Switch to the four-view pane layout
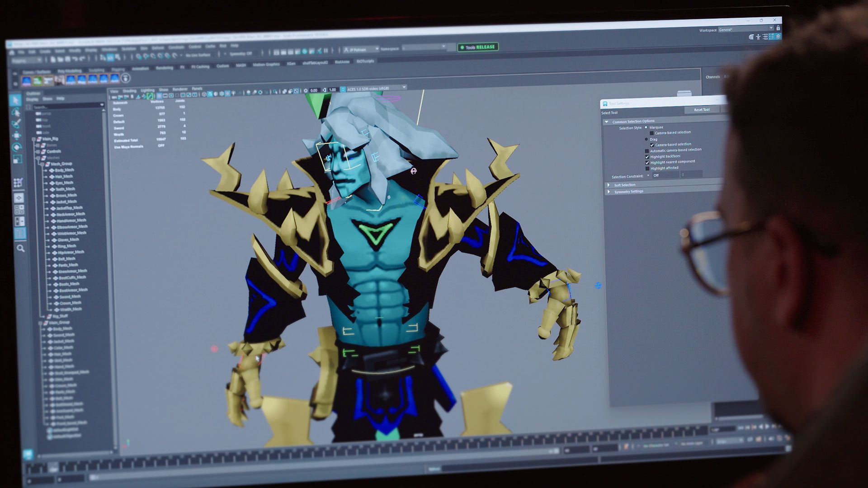Image resolution: width=868 pixels, height=488 pixels. (x=19, y=210)
